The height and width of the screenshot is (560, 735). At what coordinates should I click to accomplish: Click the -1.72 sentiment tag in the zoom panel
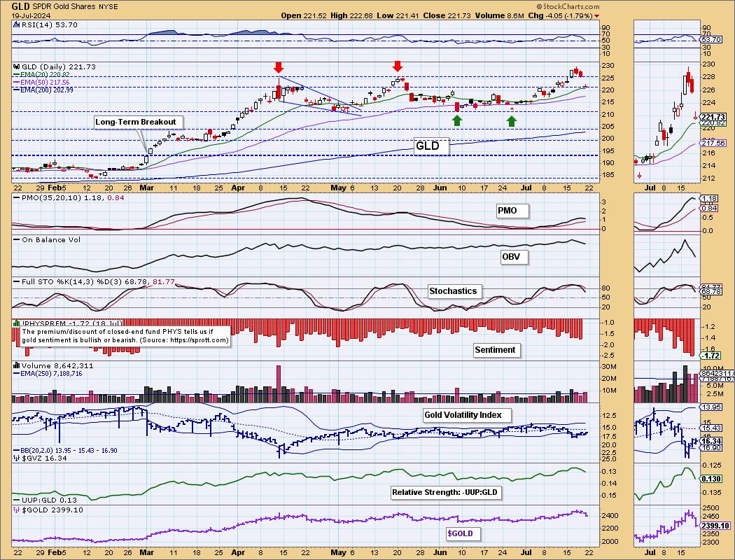(711, 356)
